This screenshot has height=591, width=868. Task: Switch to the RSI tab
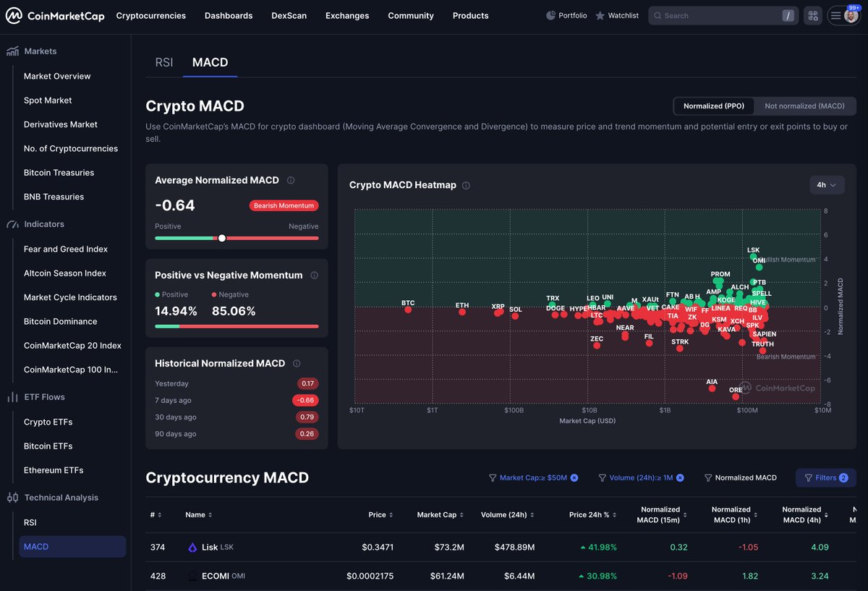pos(164,62)
